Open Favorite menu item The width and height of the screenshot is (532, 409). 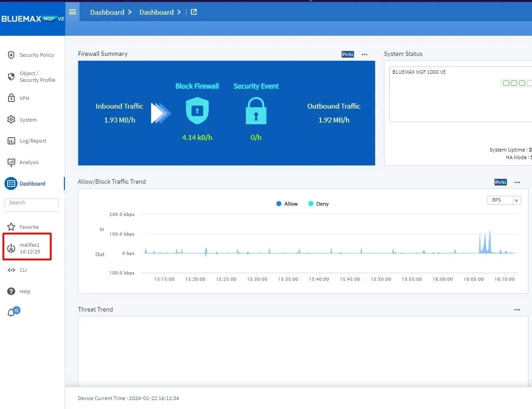click(29, 227)
